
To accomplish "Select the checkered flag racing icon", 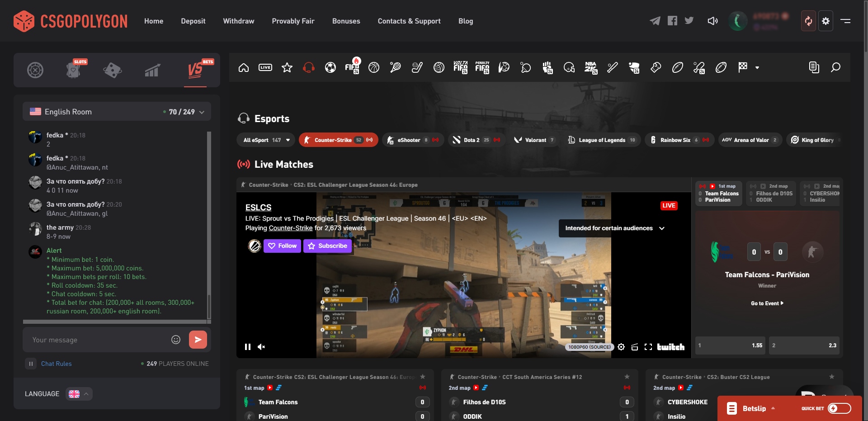I will (743, 68).
